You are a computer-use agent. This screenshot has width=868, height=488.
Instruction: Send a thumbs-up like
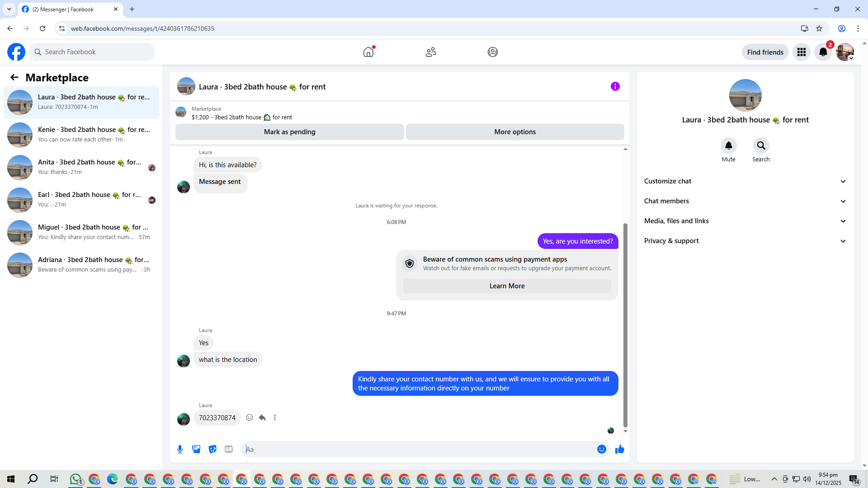pyautogui.click(x=620, y=449)
